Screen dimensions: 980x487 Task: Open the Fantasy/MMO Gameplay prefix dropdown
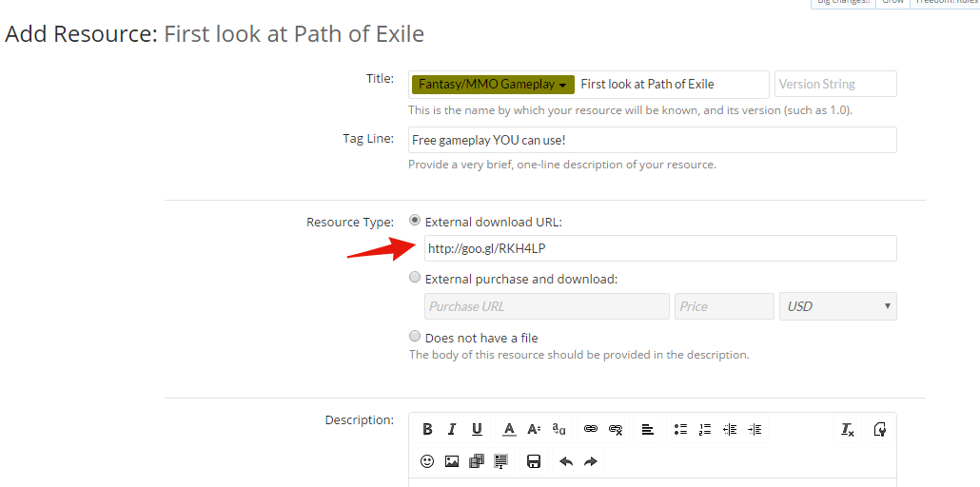pos(493,85)
